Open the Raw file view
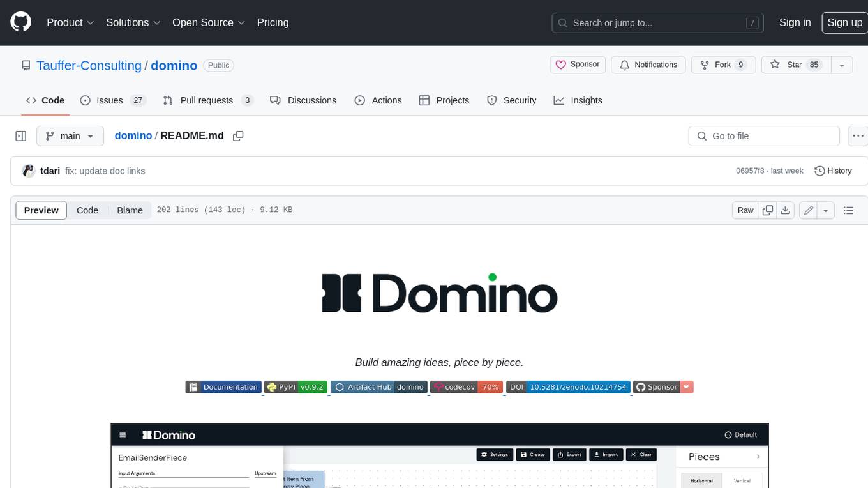This screenshot has width=868, height=488. (745, 210)
